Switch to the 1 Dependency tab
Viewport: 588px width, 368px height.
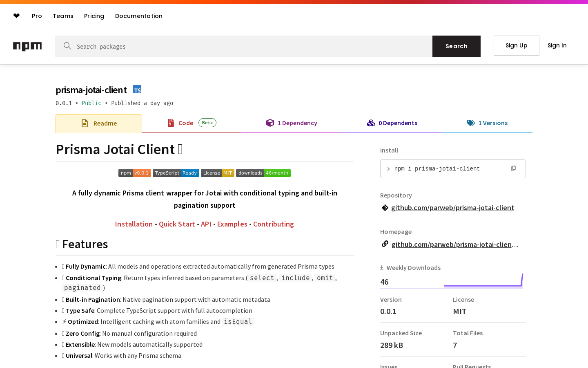[292, 123]
